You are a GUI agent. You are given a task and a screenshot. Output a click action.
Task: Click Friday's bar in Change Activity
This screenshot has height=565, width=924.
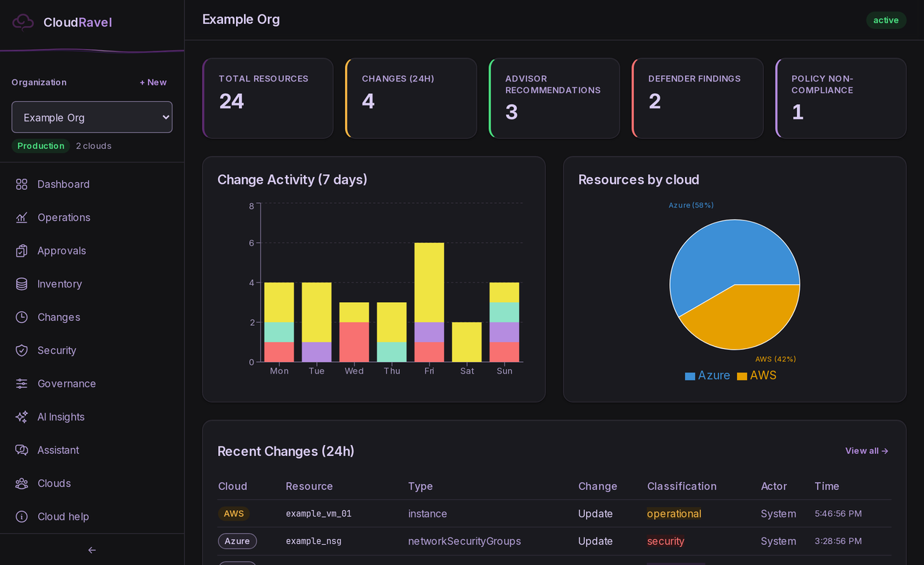pos(429,302)
